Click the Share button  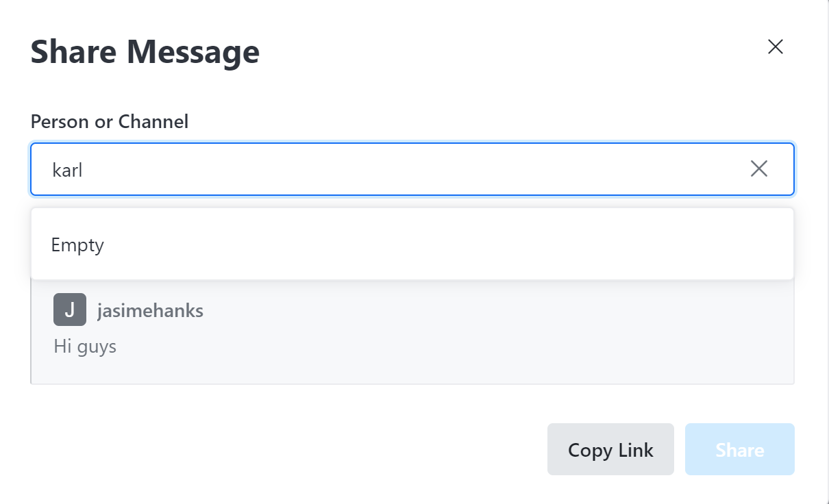click(x=739, y=449)
